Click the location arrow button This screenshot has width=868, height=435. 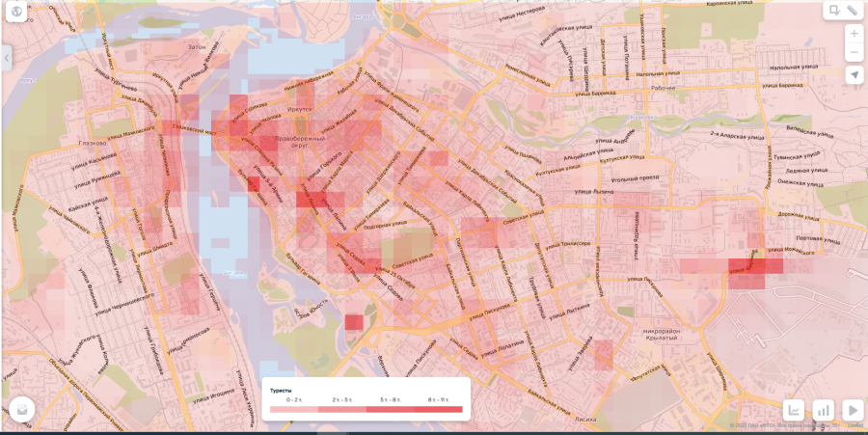coord(854,75)
